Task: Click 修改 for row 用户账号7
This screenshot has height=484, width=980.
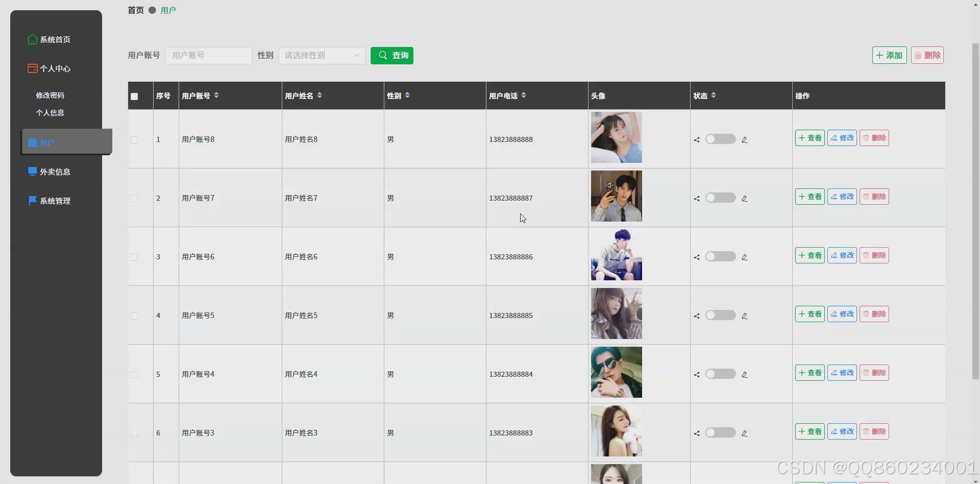Action: [842, 197]
